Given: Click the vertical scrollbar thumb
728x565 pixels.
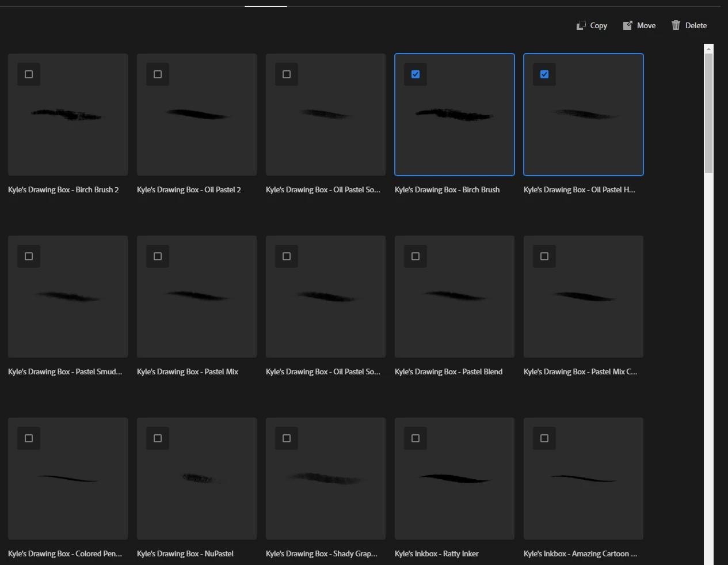Looking at the screenshot, I should [708, 113].
